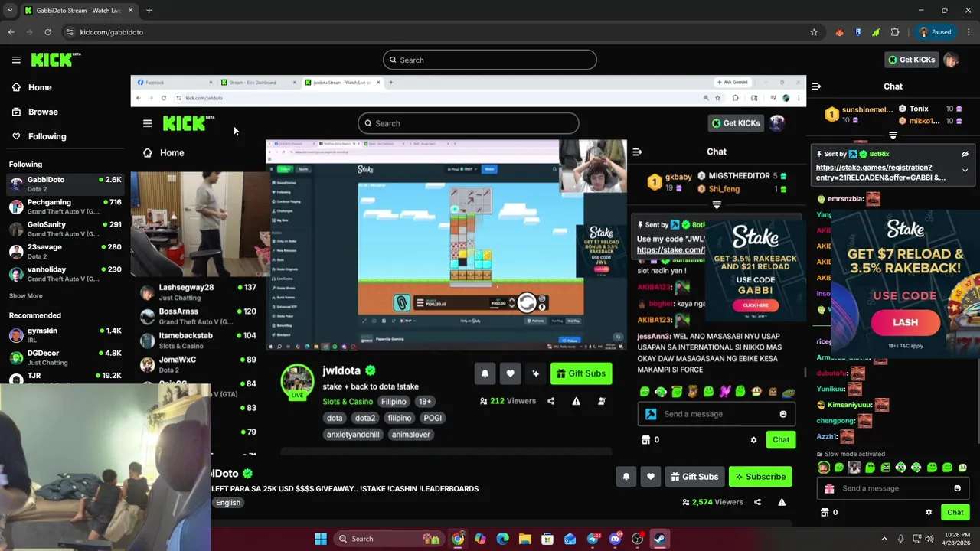980x551 pixels.
Task: Open Pechgaming channel from sidebar
Action: click(x=65, y=207)
